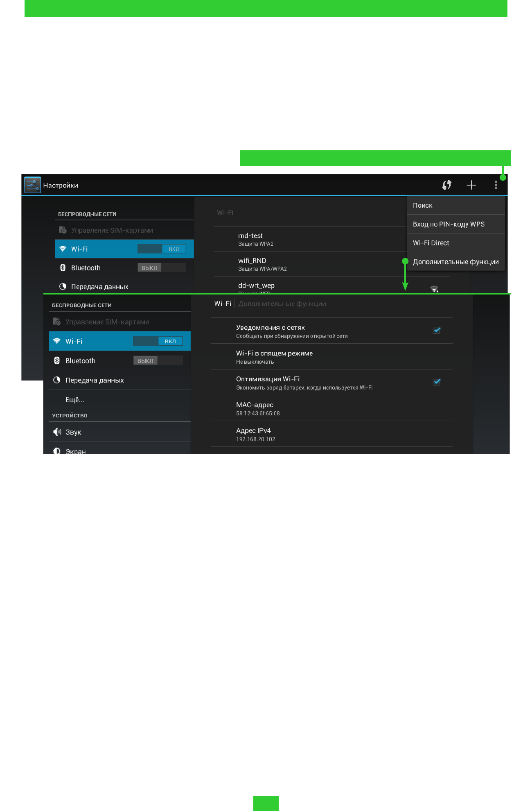Screen dimensions: 532x811
Task: Click the speaker icon beside Звук
Action: point(57,432)
